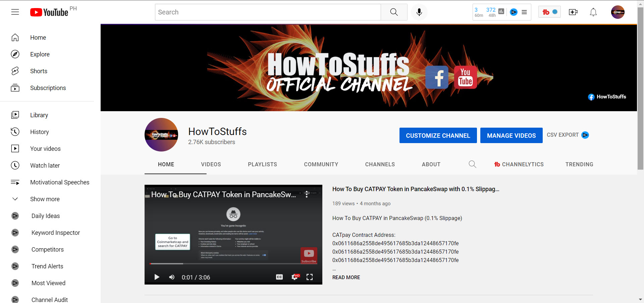This screenshot has height=303, width=644.
Task: Click the 2.76K subscribers count
Action: tap(212, 142)
